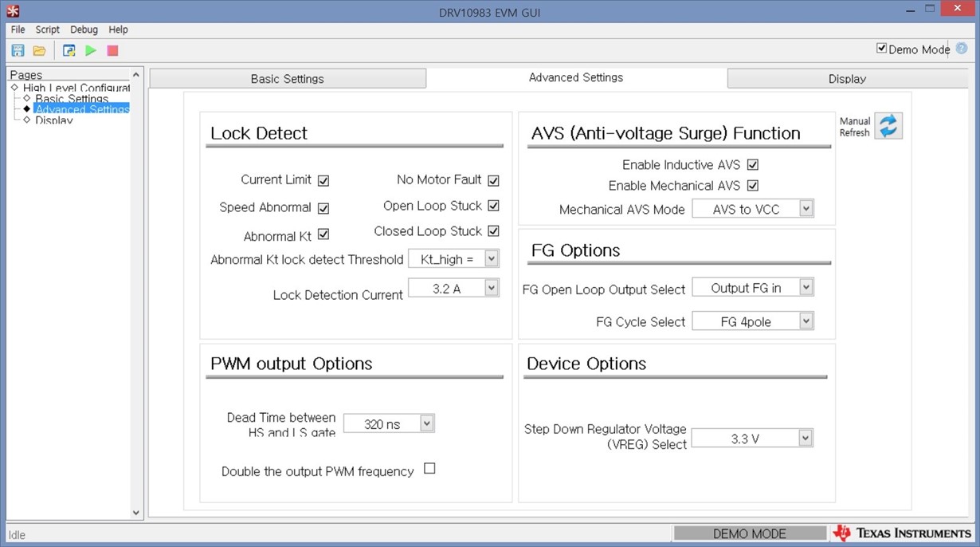Image resolution: width=980 pixels, height=547 pixels.
Task: Open Abnormal Kt lock detect Threshold dropdown
Action: [453, 258]
